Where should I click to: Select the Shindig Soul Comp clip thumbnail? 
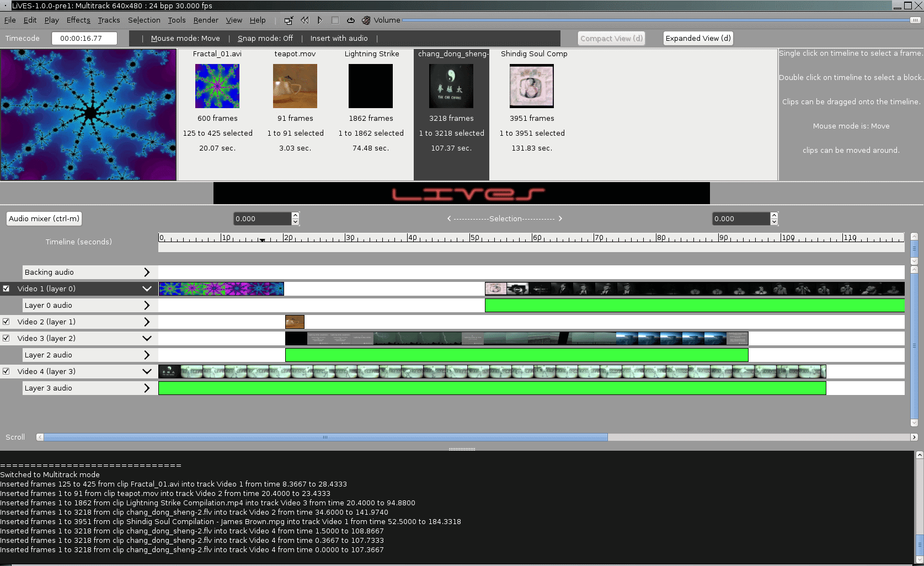pyautogui.click(x=532, y=86)
